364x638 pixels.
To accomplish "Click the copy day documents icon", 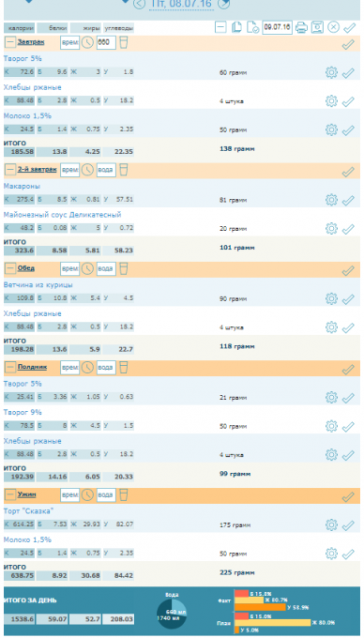I will [x=236, y=27].
